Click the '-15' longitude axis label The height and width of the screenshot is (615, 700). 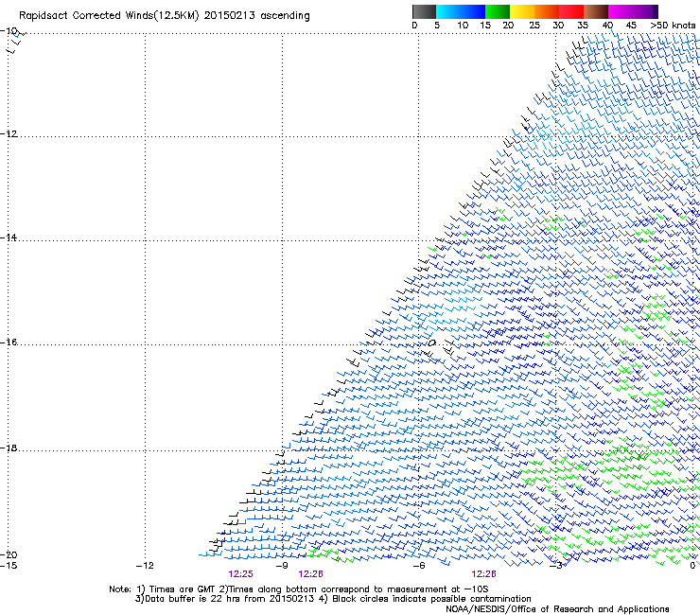[9, 566]
